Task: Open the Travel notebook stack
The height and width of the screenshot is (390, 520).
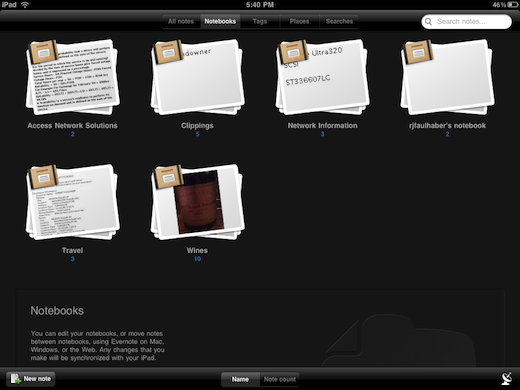Action: point(73,202)
